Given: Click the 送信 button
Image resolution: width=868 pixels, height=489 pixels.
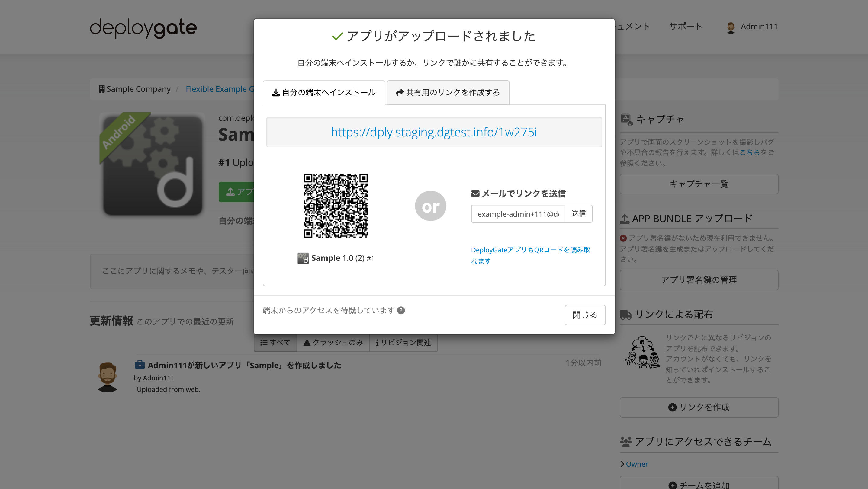Looking at the screenshot, I should tap(579, 213).
